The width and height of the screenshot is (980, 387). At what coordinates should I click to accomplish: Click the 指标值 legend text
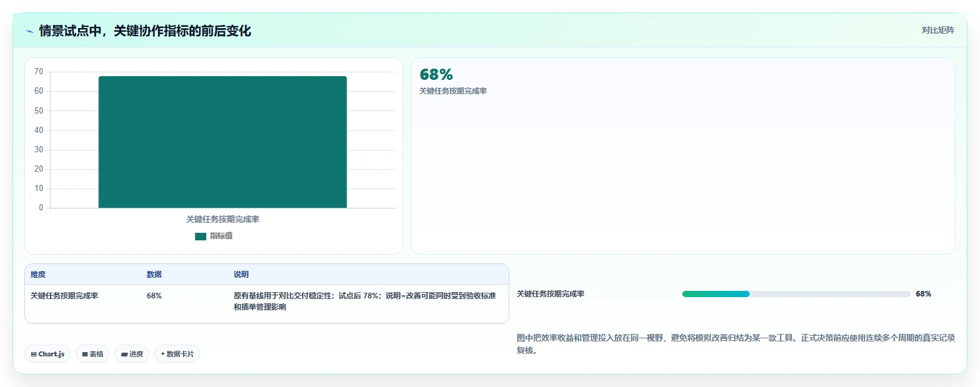221,236
